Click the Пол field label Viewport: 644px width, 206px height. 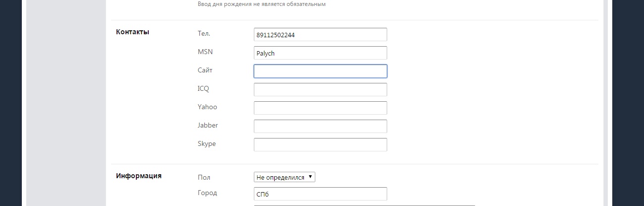tap(204, 176)
